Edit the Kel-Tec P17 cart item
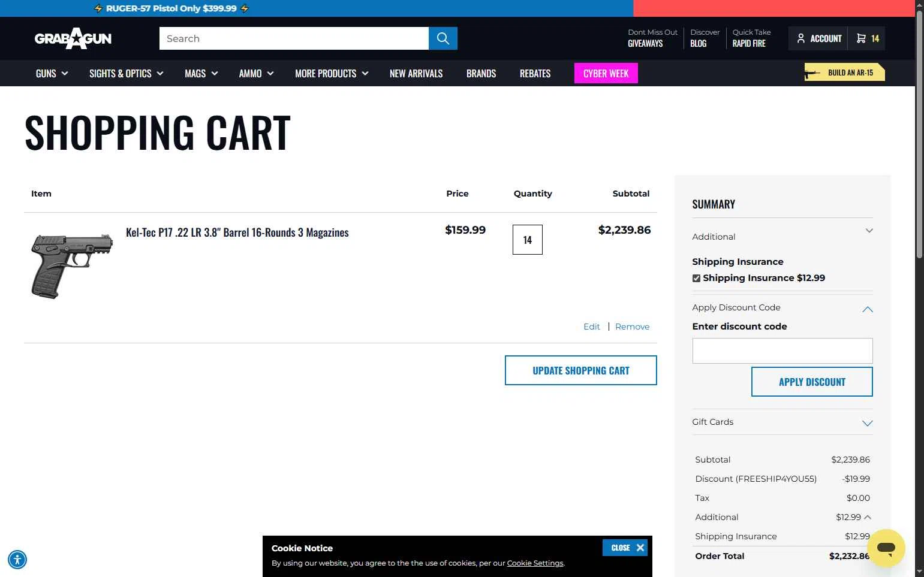This screenshot has height=577, width=924. (x=591, y=327)
